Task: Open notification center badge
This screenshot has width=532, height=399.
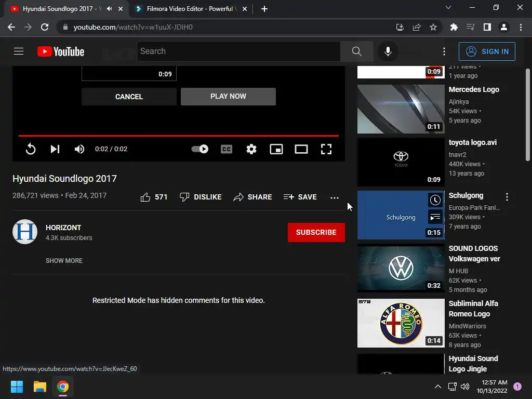Action: 517,387
